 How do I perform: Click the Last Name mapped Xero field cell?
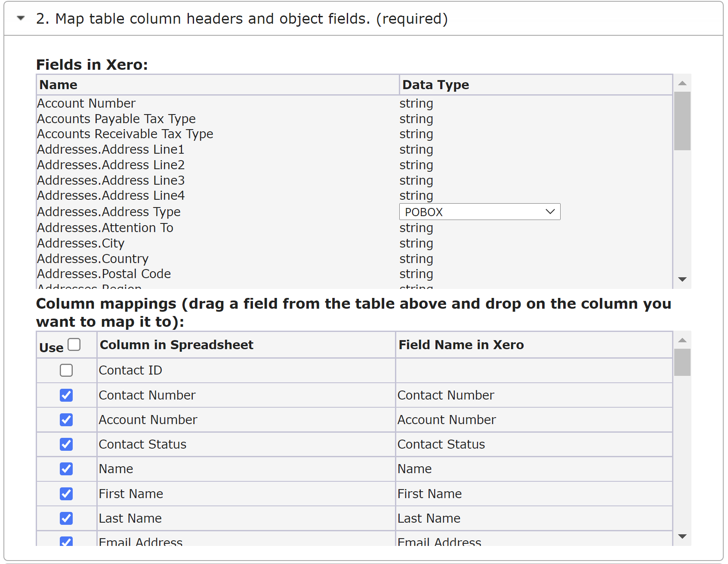[534, 518]
